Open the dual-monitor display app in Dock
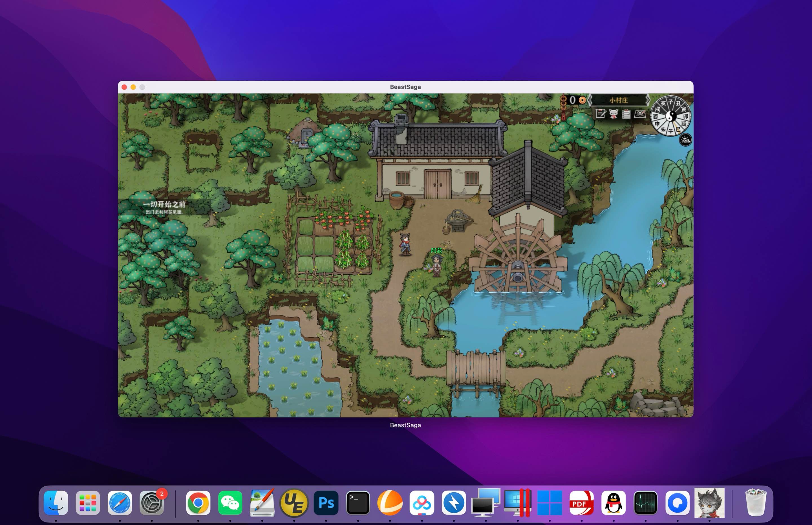The image size is (812, 525). point(486,503)
